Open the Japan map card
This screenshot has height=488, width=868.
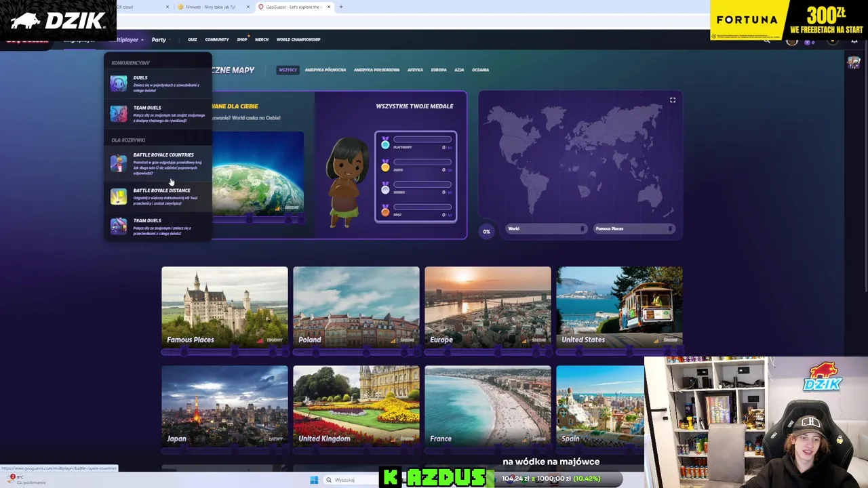(x=224, y=406)
